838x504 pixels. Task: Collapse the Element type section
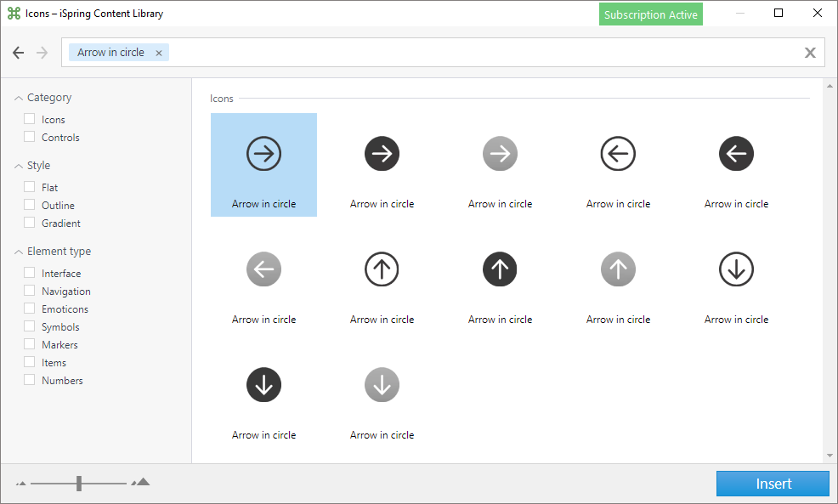point(19,251)
